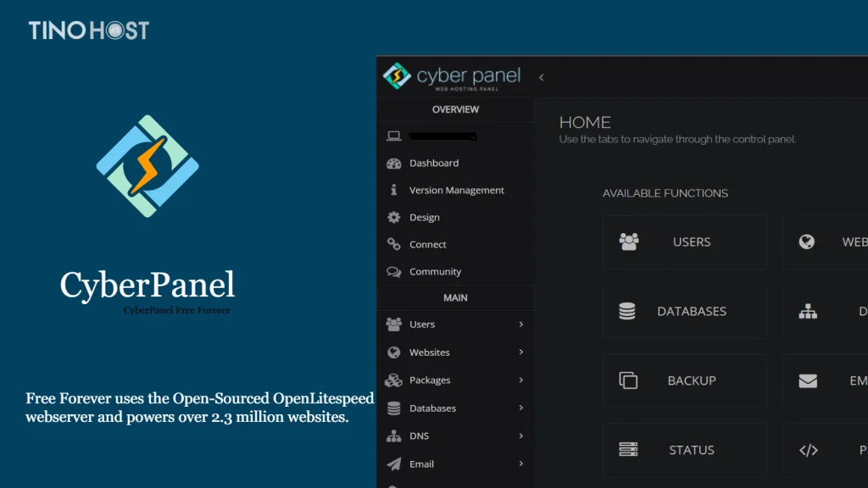Select the Email label in the sidebar
This screenshot has height=488, width=868.
coord(421,463)
